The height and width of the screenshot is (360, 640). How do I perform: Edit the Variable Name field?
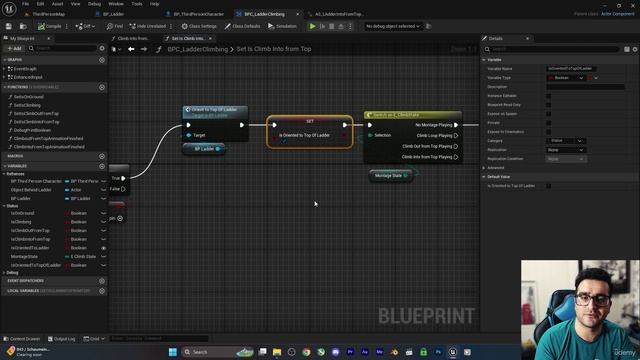tap(571, 69)
